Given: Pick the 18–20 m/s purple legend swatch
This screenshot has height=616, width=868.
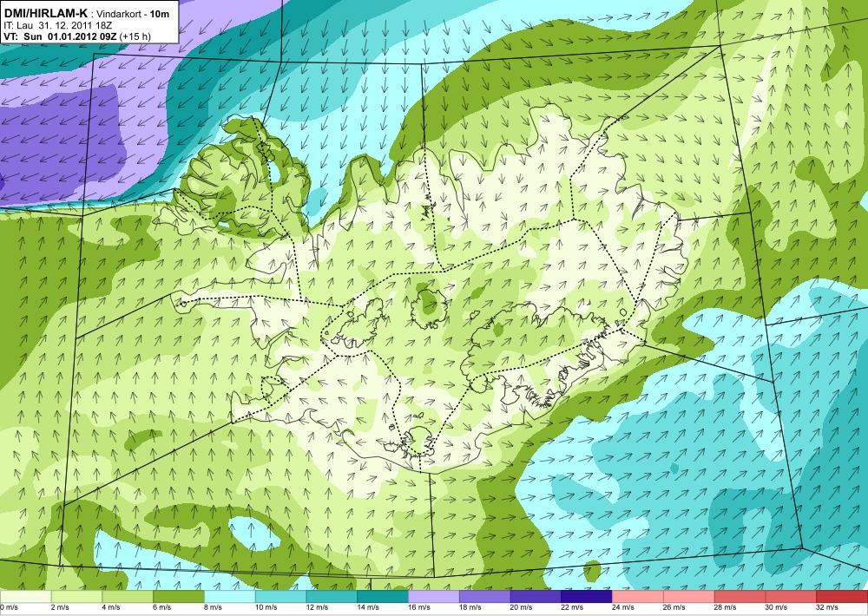Looking at the screenshot, I should pos(484,597).
